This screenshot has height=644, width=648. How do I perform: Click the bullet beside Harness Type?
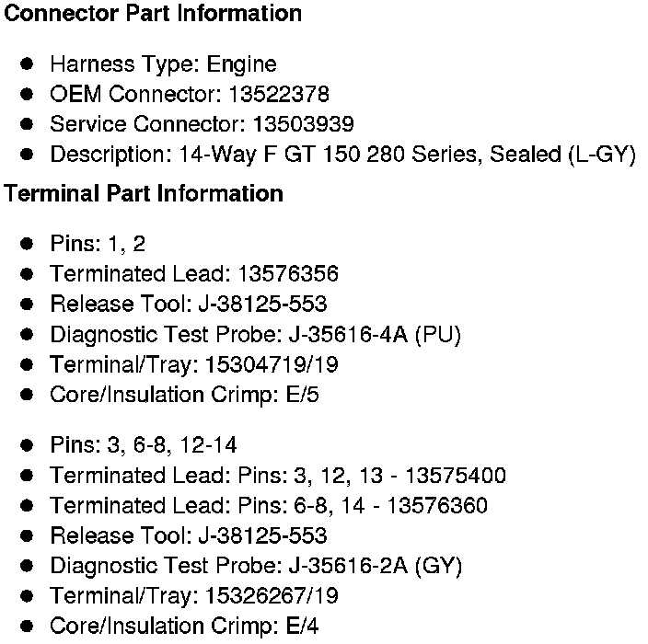[28, 64]
